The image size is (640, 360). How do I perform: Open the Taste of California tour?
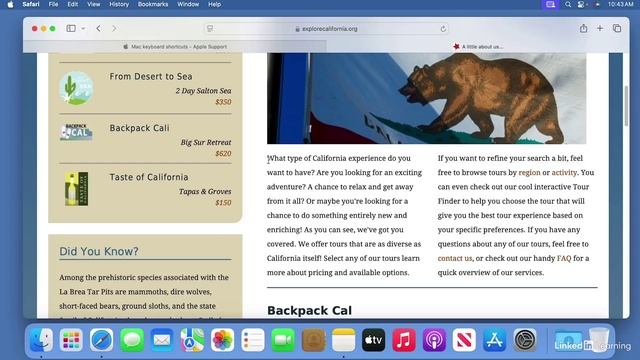click(x=149, y=177)
